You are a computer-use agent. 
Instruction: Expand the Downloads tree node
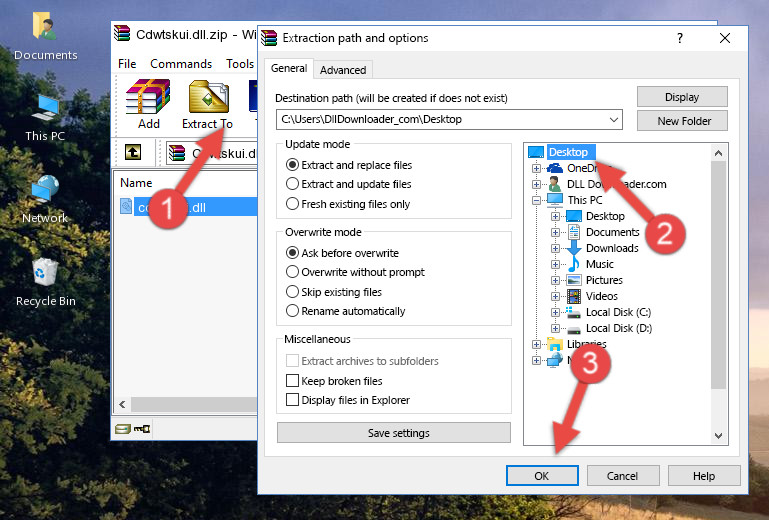555,248
